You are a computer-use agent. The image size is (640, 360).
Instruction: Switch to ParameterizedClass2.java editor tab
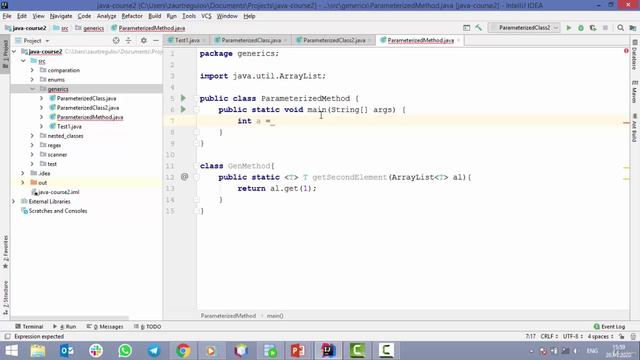coord(334,40)
